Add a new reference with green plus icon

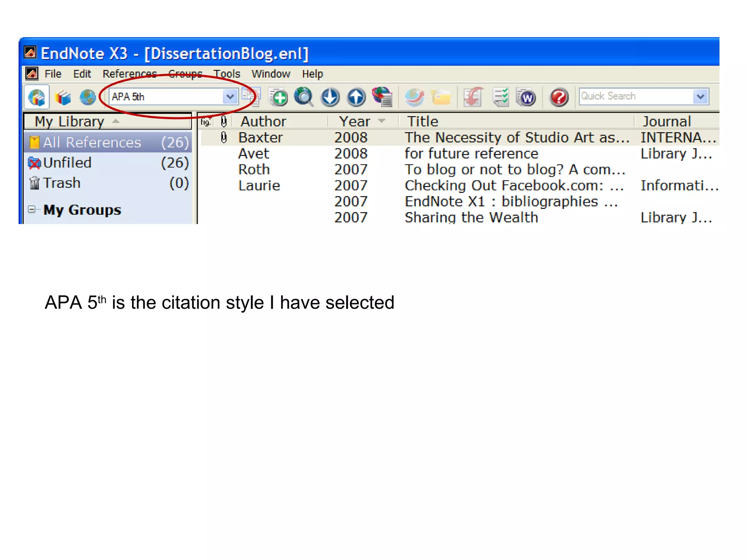pos(278,97)
